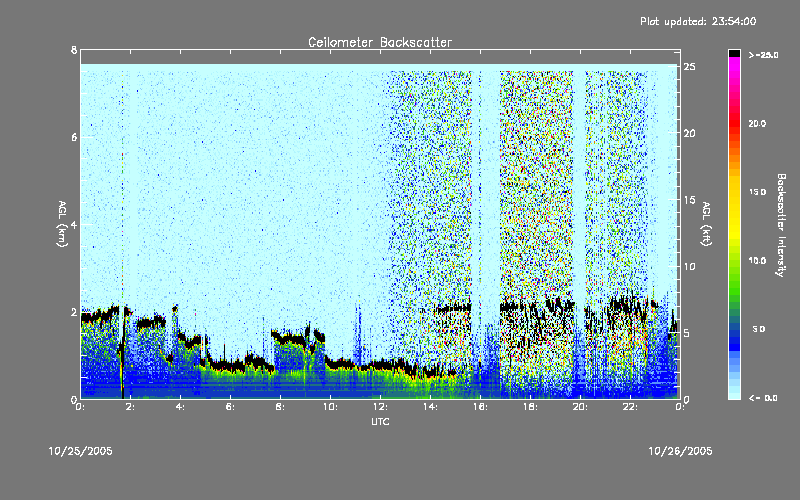
Task: Click the end date "10/26/2005"
Action: (x=680, y=451)
